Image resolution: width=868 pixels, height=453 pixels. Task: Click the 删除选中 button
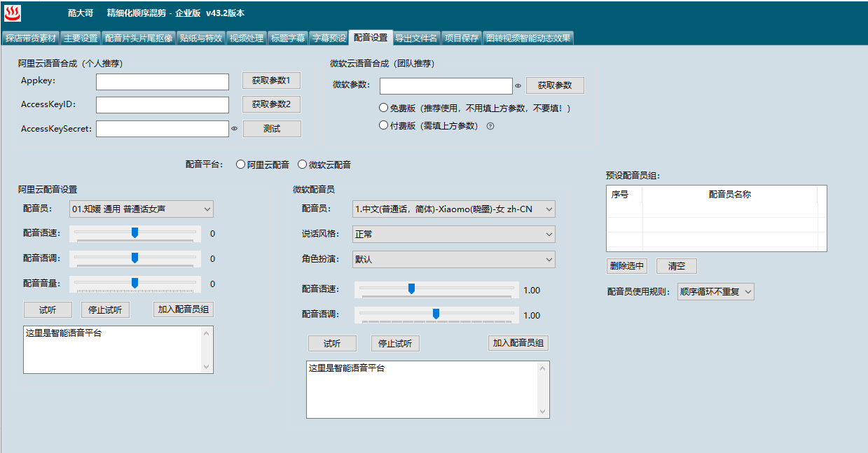click(x=626, y=266)
